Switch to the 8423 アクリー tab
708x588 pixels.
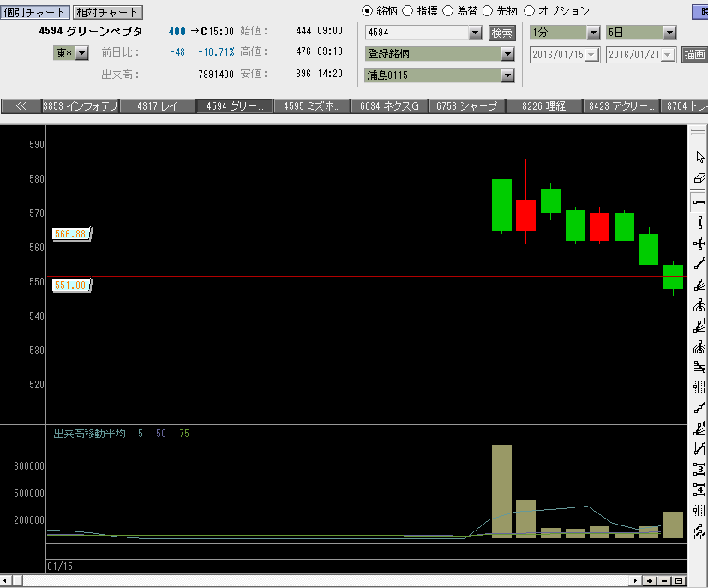point(621,106)
